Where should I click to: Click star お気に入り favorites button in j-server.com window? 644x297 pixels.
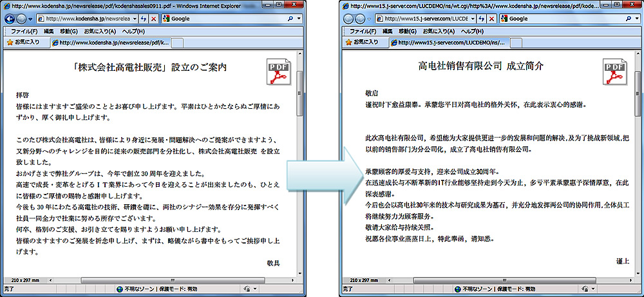coord(362,43)
